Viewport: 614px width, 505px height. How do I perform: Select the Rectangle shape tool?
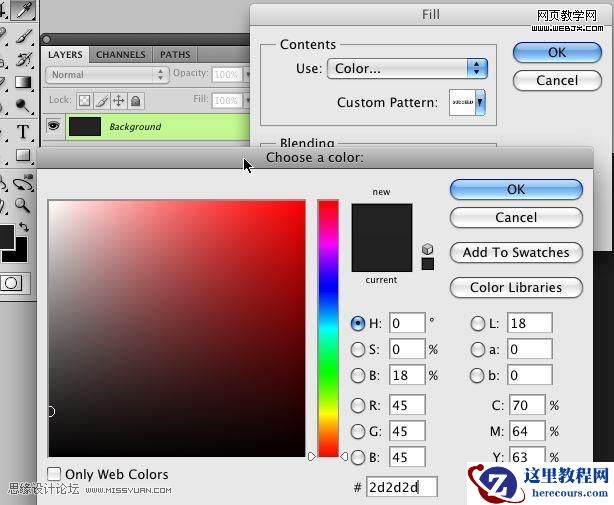tap(23, 155)
